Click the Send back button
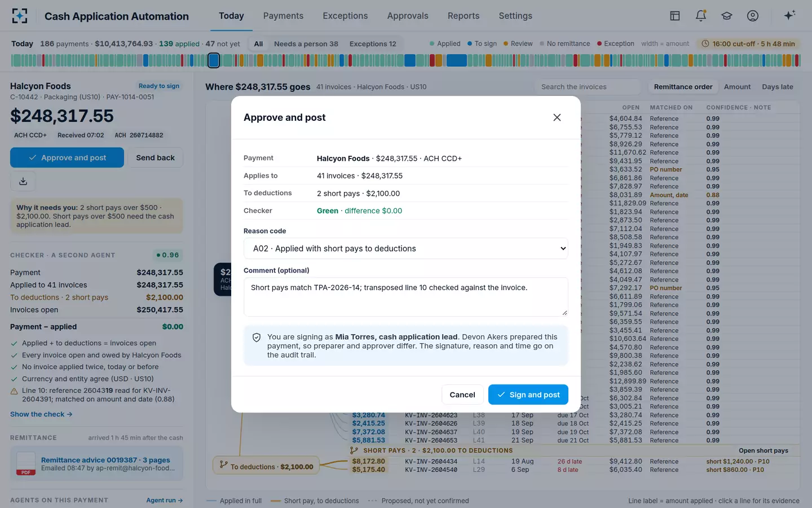This screenshot has height=508, width=812. tap(155, 157)
